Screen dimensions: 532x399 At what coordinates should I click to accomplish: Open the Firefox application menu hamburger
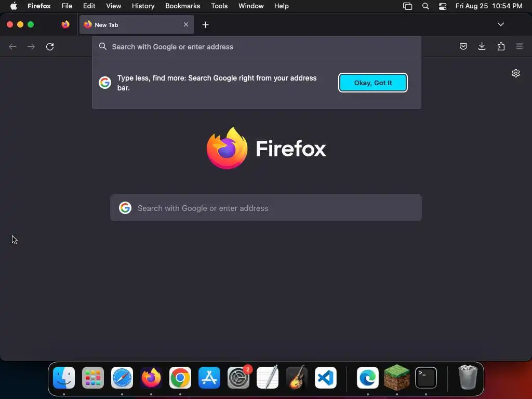click(520, 46)
